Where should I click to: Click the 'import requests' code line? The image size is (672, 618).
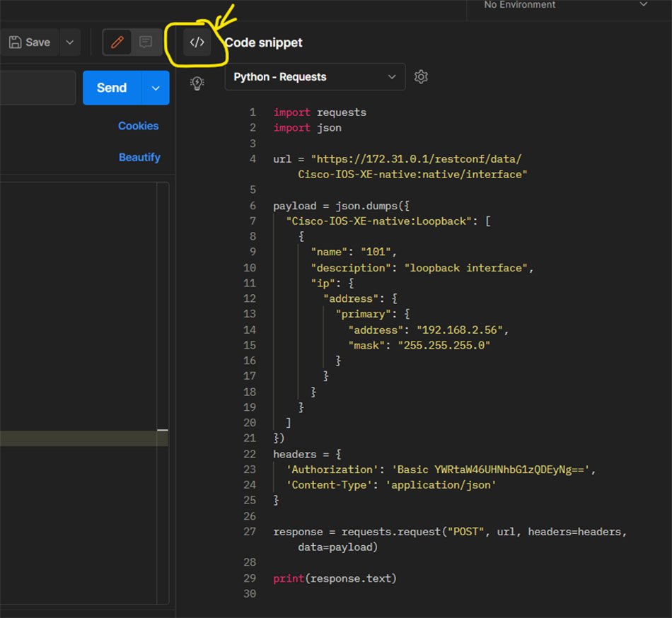pyautogui.click(x=320, y=112)
